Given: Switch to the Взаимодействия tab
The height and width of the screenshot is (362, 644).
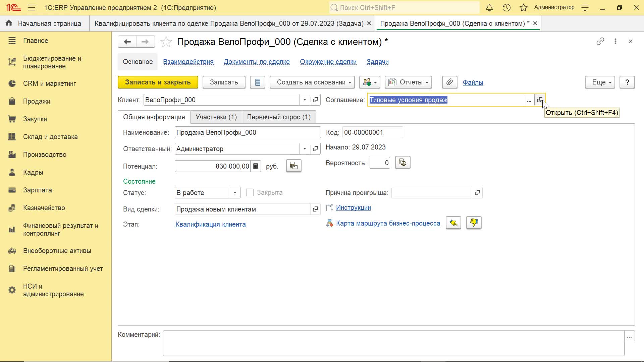Looking at the screenshot, I should coord(188,62).
